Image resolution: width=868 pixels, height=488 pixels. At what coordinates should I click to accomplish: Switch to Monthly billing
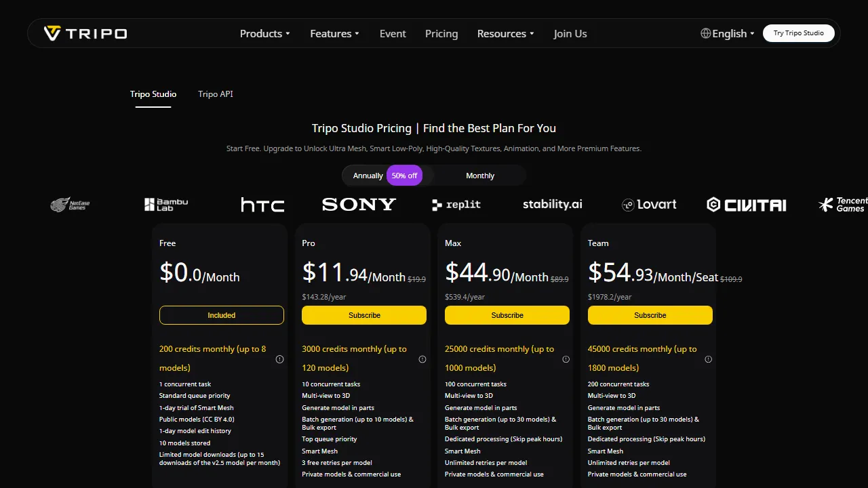pyautogui.click(x=480, y=176)
